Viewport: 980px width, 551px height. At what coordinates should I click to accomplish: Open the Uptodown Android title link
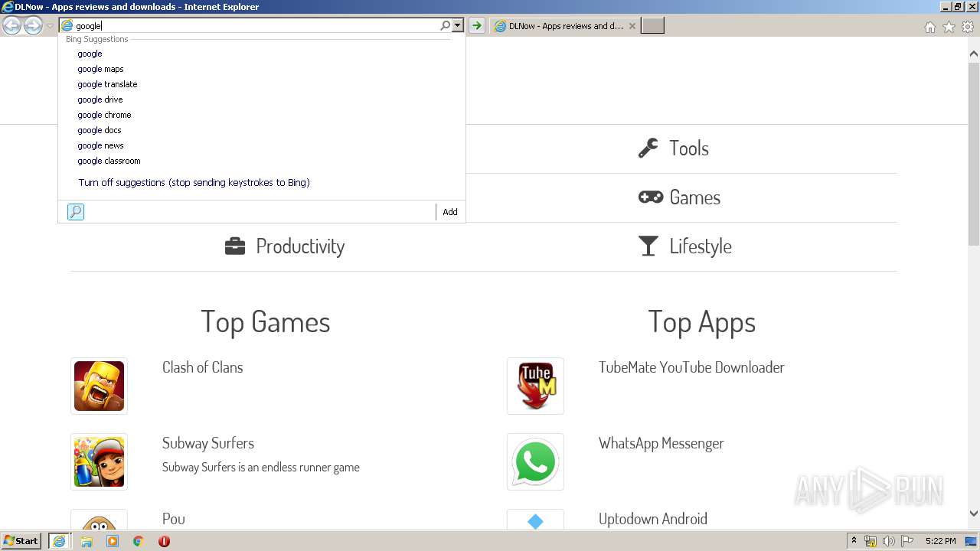tap(653, 519)
